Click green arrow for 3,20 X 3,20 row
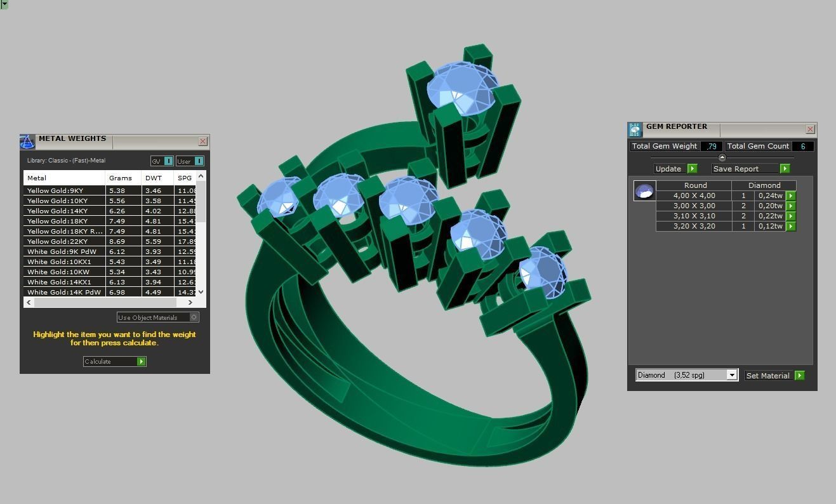This screenshot has width=836, height=504. tap(791, 226)
